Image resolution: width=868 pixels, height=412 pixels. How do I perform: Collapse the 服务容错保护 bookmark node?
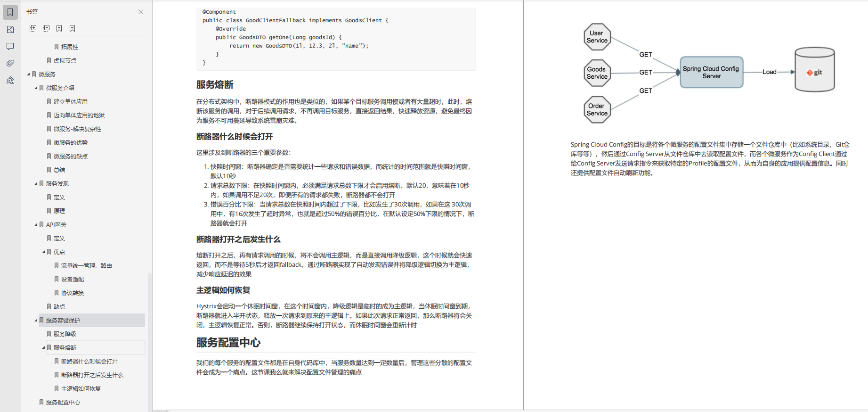pos(36,320)
